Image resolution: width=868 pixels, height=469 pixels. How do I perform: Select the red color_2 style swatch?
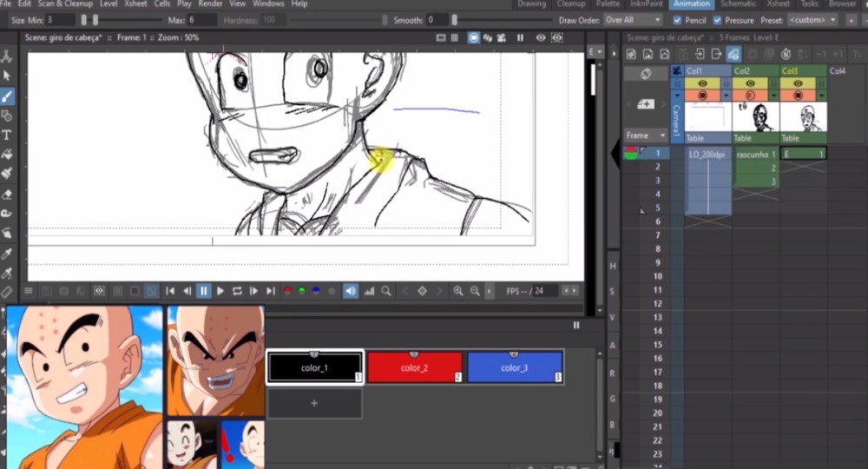click(414, 367)
